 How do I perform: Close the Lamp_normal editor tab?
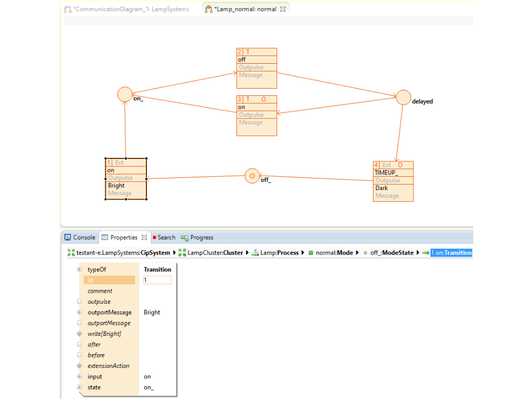pos(283,9)
